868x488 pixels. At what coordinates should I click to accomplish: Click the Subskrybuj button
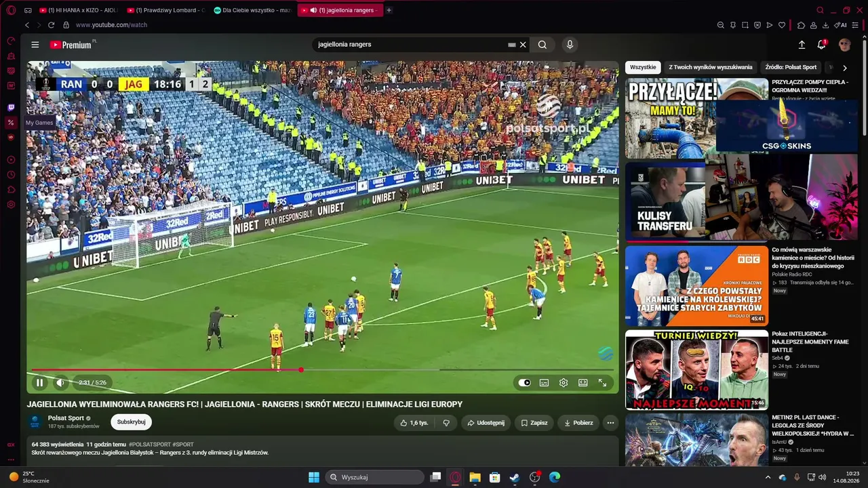[131, 422]
